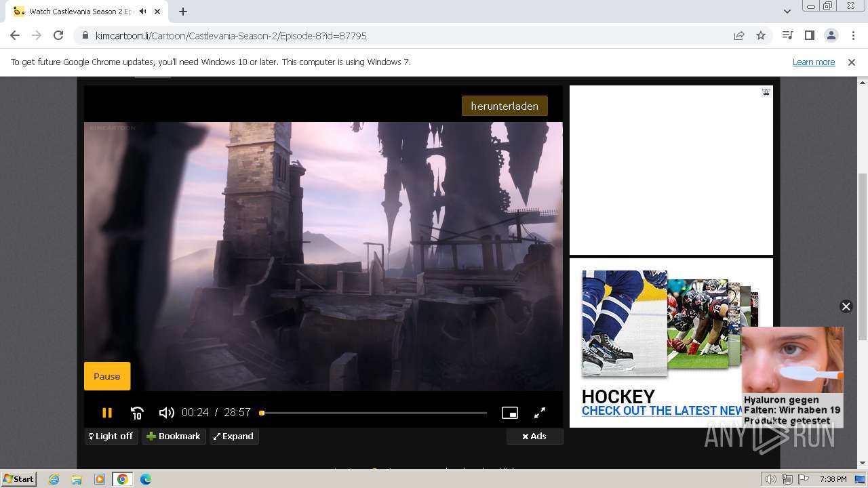Open the Hockey latest news link
This screenshot has width=868, height=488.
[x=663, y=411]
